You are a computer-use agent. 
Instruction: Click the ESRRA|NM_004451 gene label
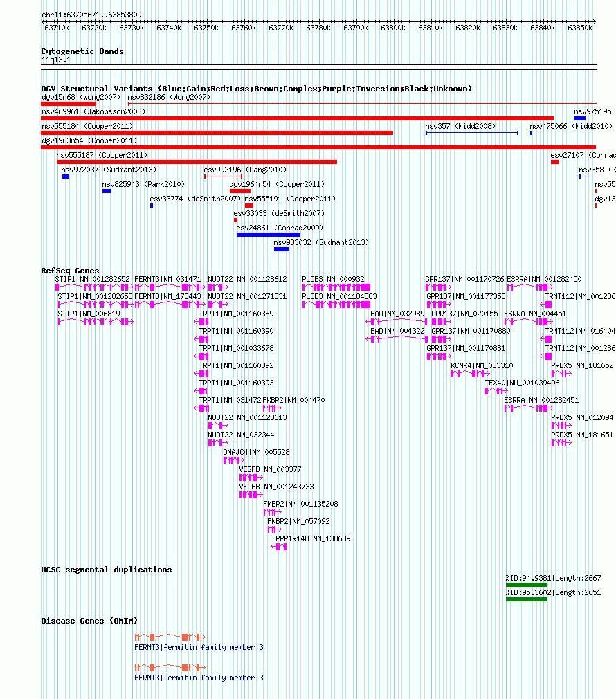click(535, 314)
